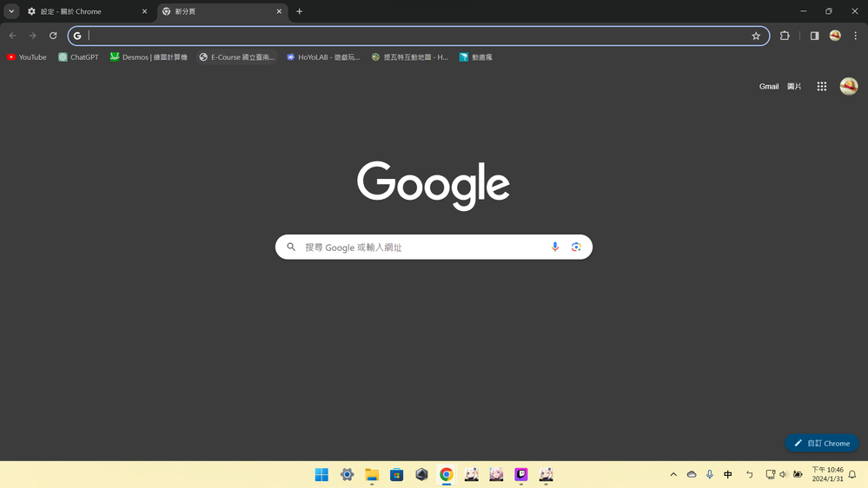Close the 新分頁 tab
Viewport: 868px width, 488px height.
click(279, 11)
